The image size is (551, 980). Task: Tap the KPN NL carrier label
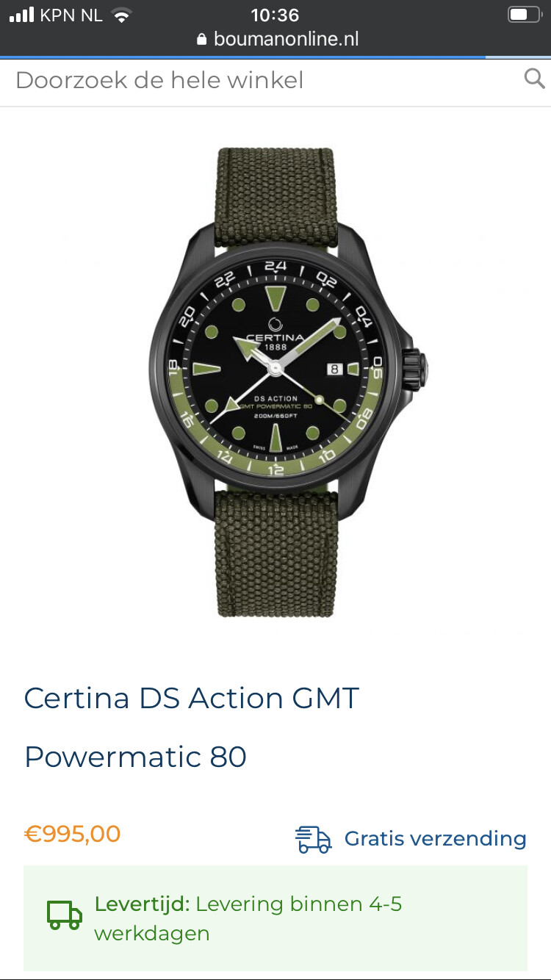click(x=71, y=15)
